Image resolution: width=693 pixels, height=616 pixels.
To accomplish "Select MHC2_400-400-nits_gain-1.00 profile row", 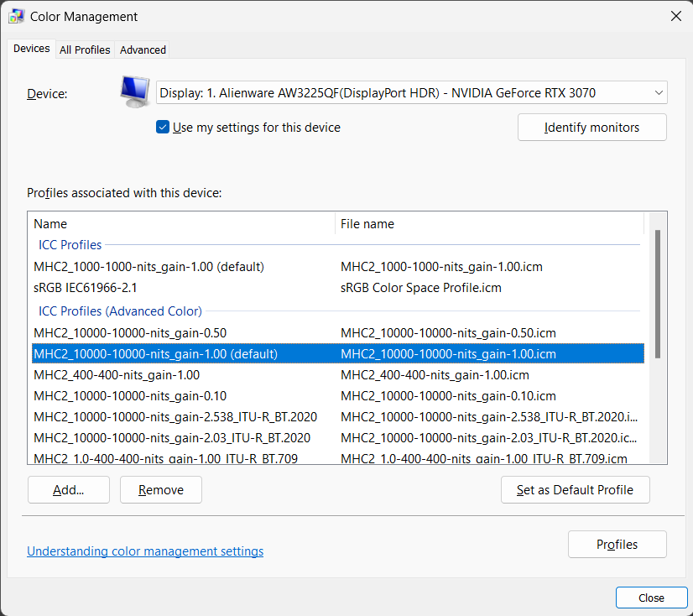I will point(117,375).
